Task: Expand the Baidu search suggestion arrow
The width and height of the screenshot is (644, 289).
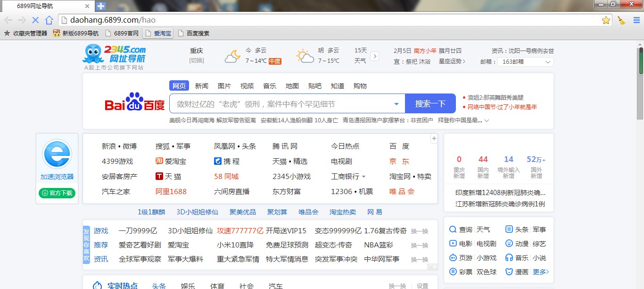Action: coord(396,104)
